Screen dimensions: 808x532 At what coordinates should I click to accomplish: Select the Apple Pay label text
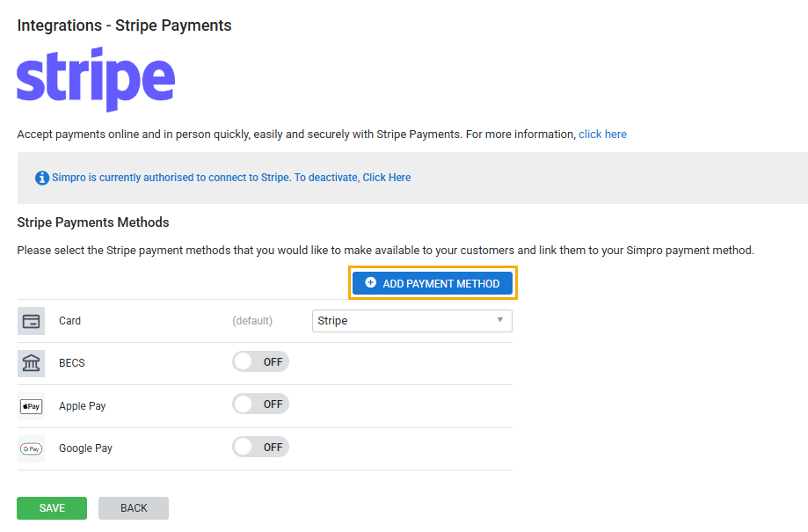click(x=84, y=406)
